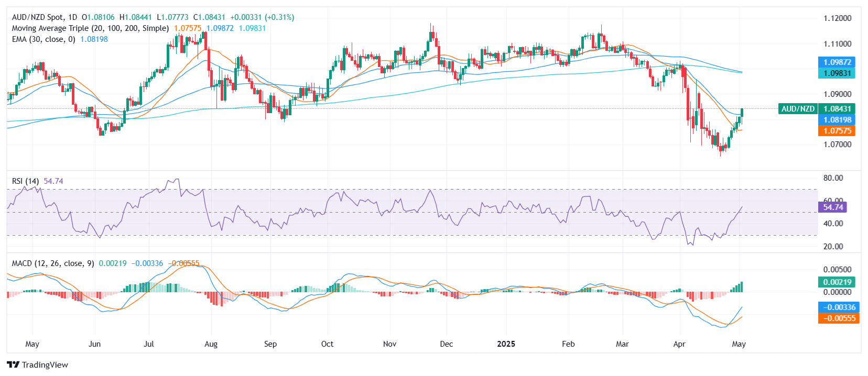Click the Dec label on time axis
This screenshot has width=868, height=376.
tap(446, 344)
